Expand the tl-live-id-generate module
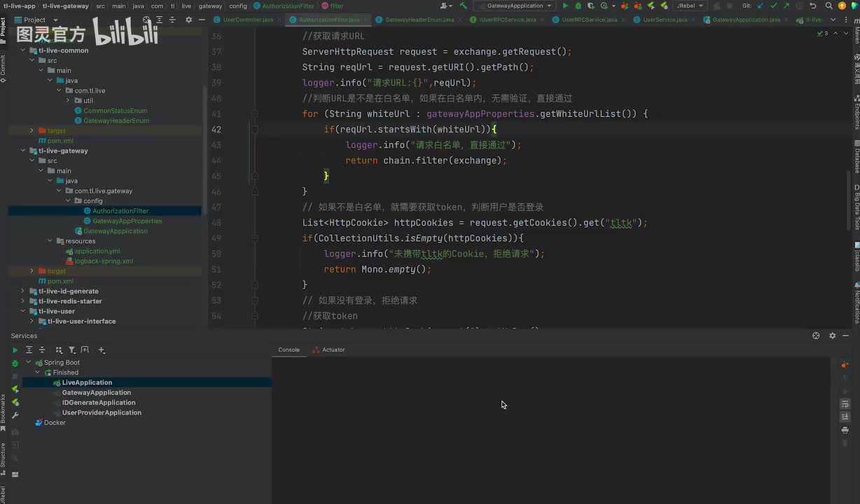Image resolution: width=860 pixels, height=504 pixels. pyautogui.click(x=22, y=291)
